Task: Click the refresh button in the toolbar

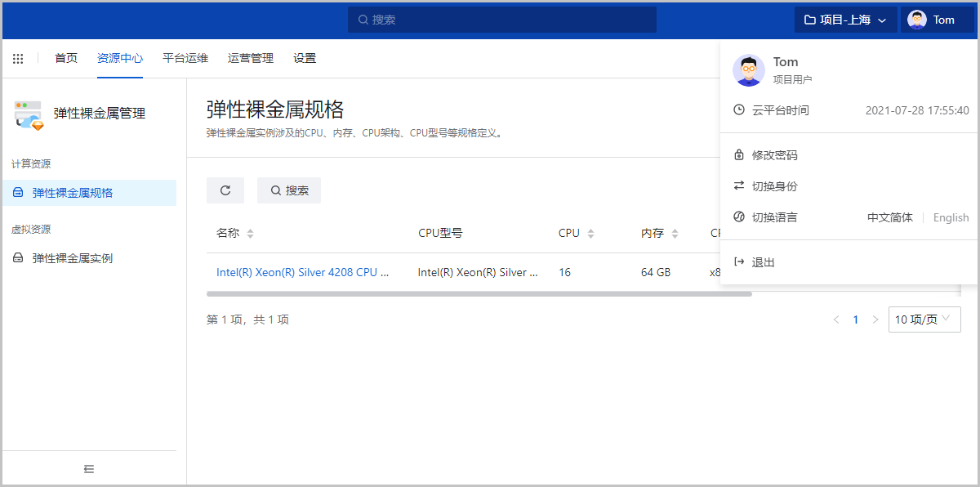Action: point(226,190)
